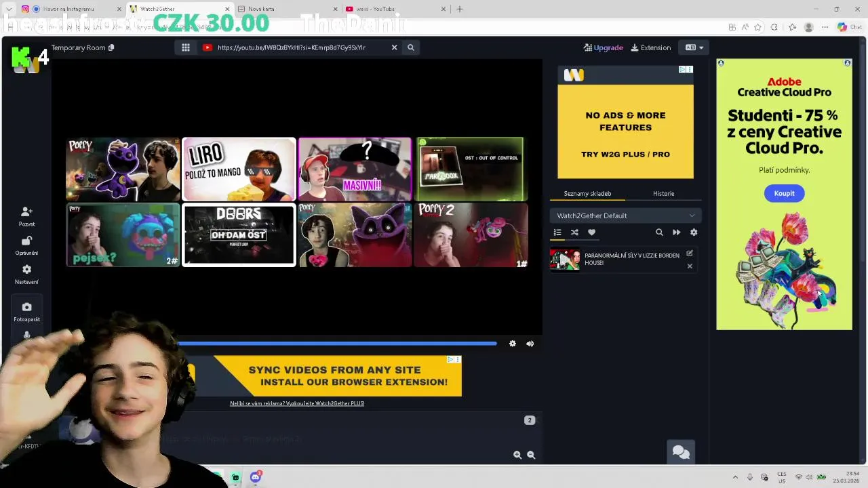Click the Nelíbí se vám reklama link
This screenshot has height=488, width=868.
(297, 403)
